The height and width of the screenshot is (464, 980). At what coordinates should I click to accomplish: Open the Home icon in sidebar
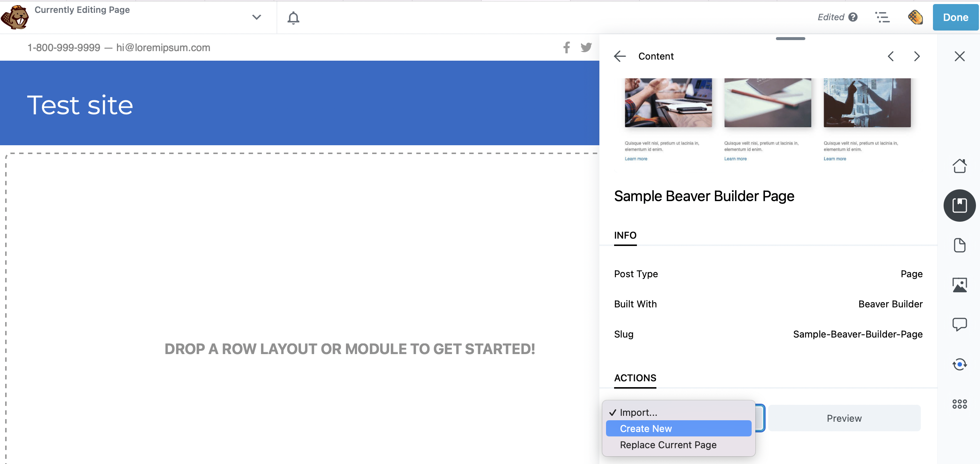click(959, 166)
